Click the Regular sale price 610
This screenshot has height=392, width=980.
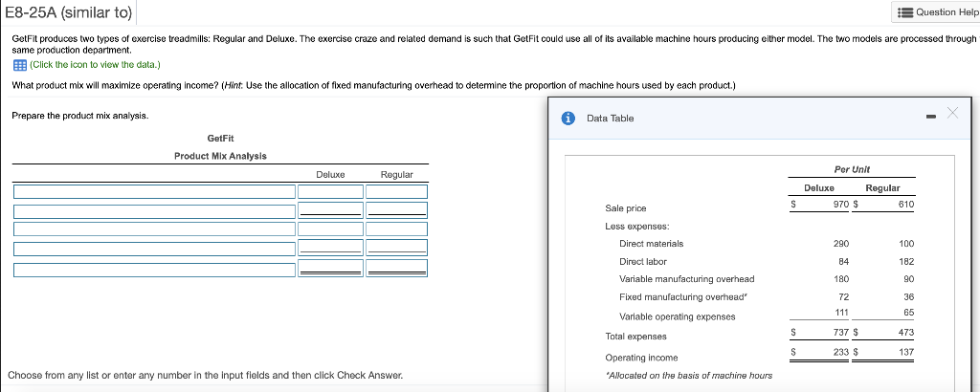pyautogui.click(x=906, y=204)
